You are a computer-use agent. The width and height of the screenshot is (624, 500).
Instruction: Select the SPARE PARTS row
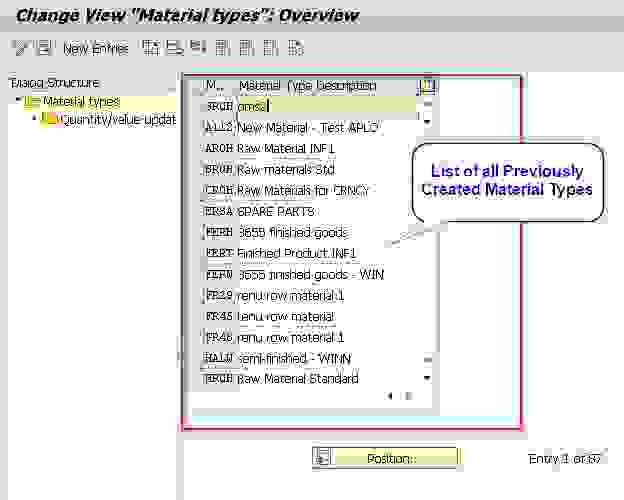click(275, 211)
